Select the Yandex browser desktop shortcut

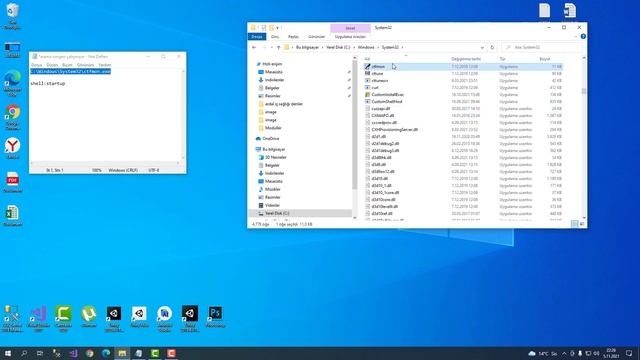click(13, 149)
